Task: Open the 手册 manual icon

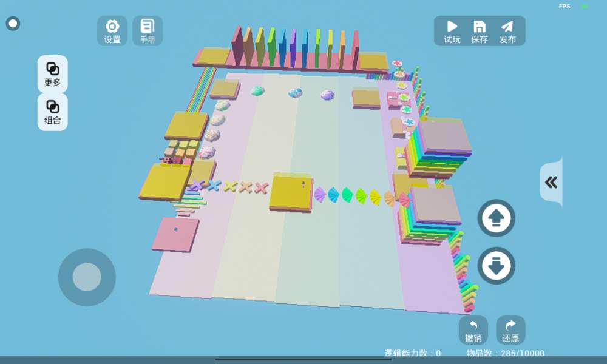Action: (148, 31)
